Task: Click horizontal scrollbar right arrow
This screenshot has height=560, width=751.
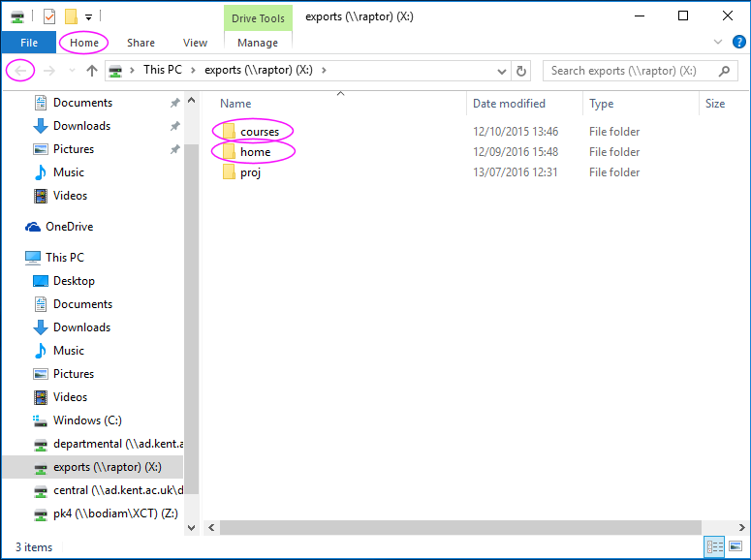Action: pos(742,527)
